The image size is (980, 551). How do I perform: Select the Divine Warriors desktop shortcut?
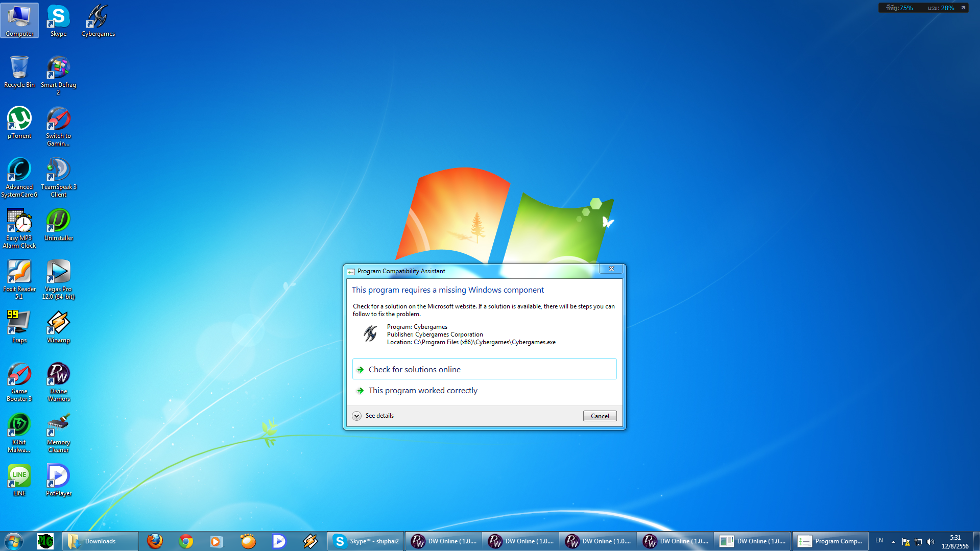pos(58,381)
